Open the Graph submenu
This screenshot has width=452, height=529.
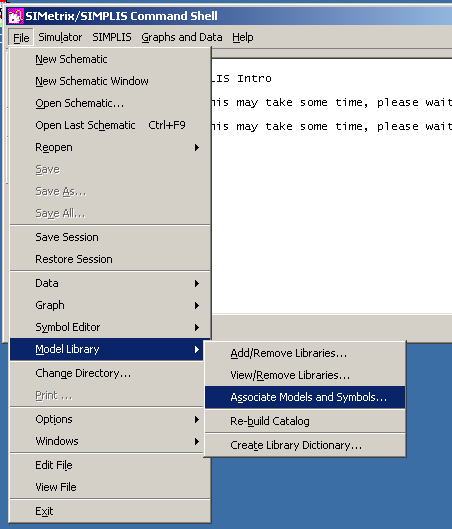[110, 305]
